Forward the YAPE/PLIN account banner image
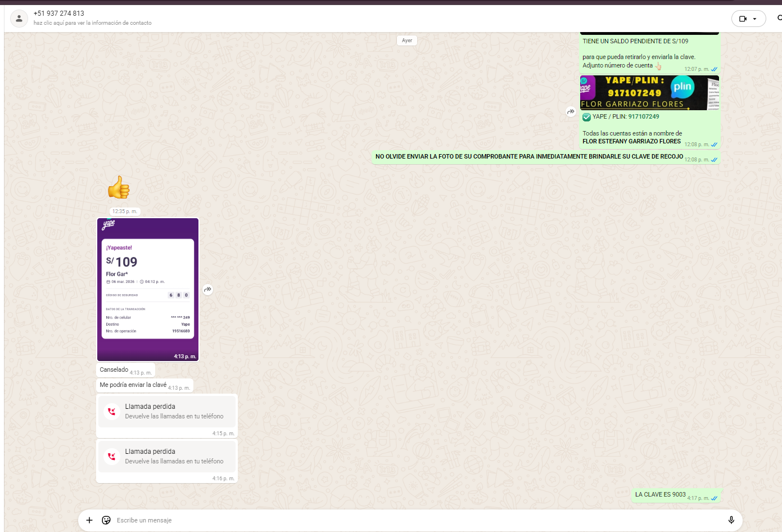The height and width of the screenshot is (532, 782). pyautogui.click(x=571, y=112)
